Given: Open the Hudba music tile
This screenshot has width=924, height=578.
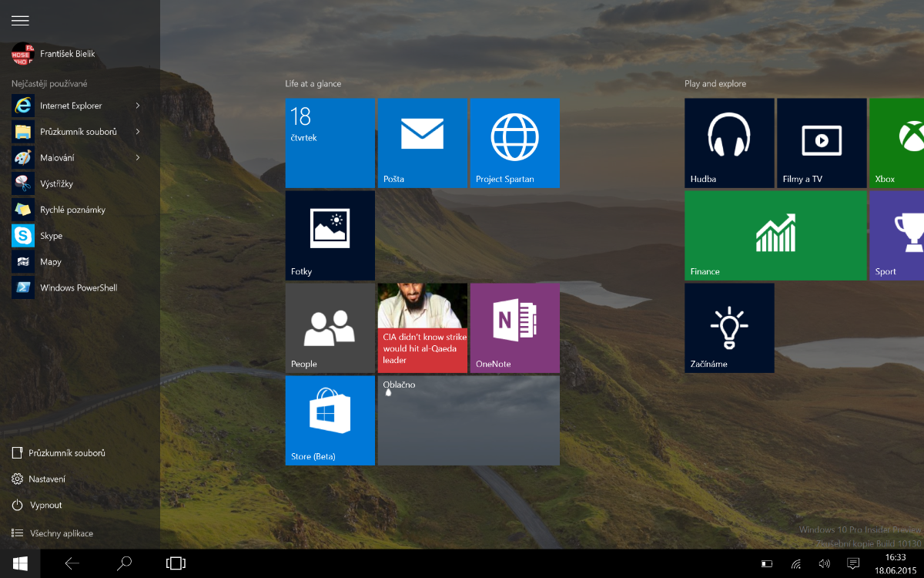Looking at the screenshot, I should pyautogui.click(x=728, y=143).
